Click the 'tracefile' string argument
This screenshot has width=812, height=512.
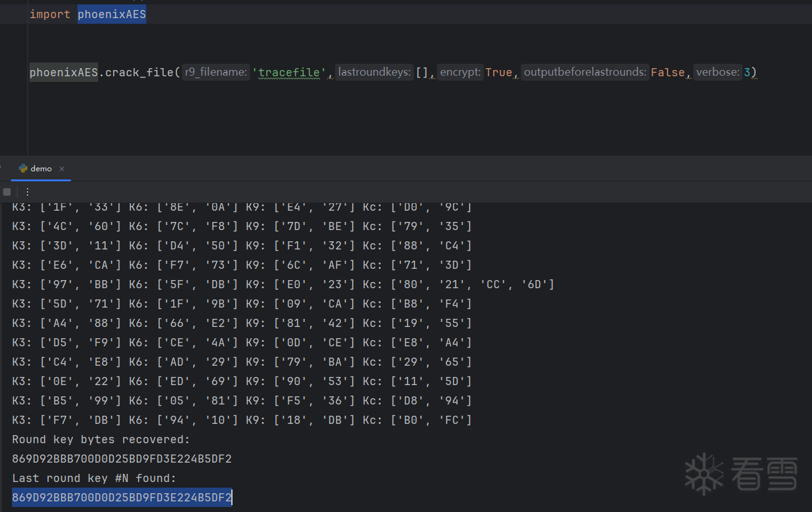(x=289, y=73)
